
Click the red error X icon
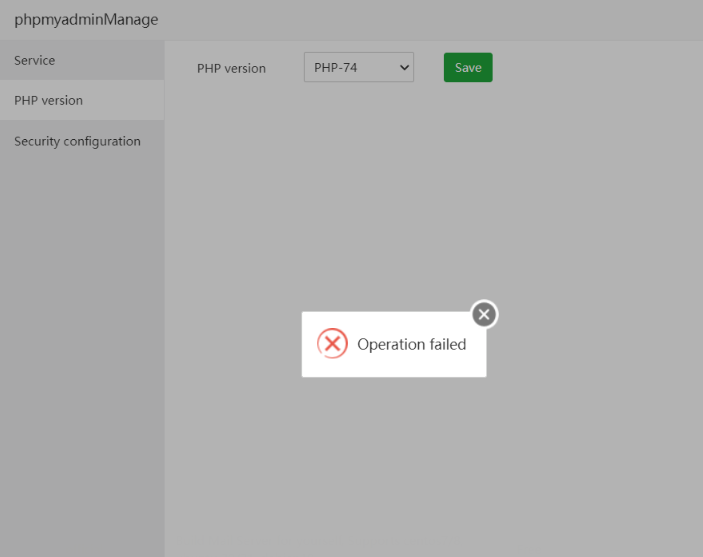pos(332,344)
